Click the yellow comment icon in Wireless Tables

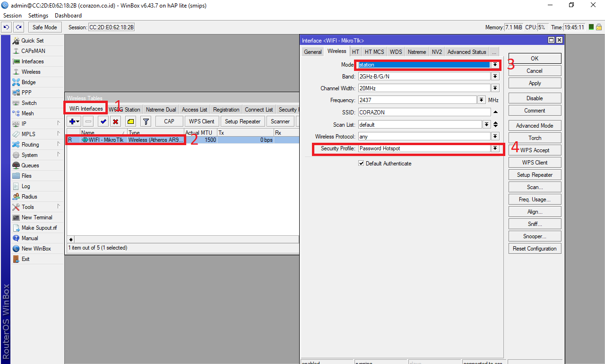click(131, 121)
